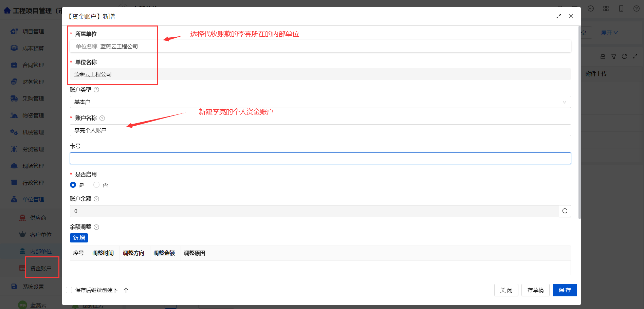This screenshot has width=644, height=309.
Task: Check 保存后继续创建下一个
Action: [x=69, y=290]
